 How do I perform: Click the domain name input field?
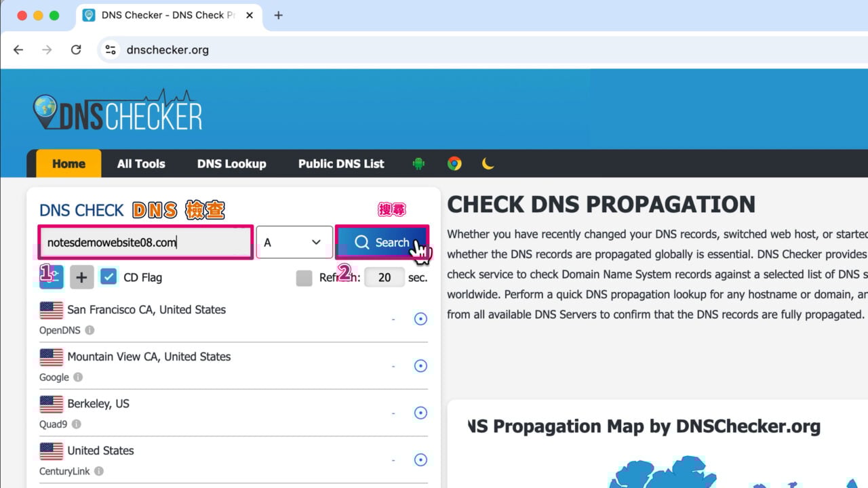tap(144, 242)
